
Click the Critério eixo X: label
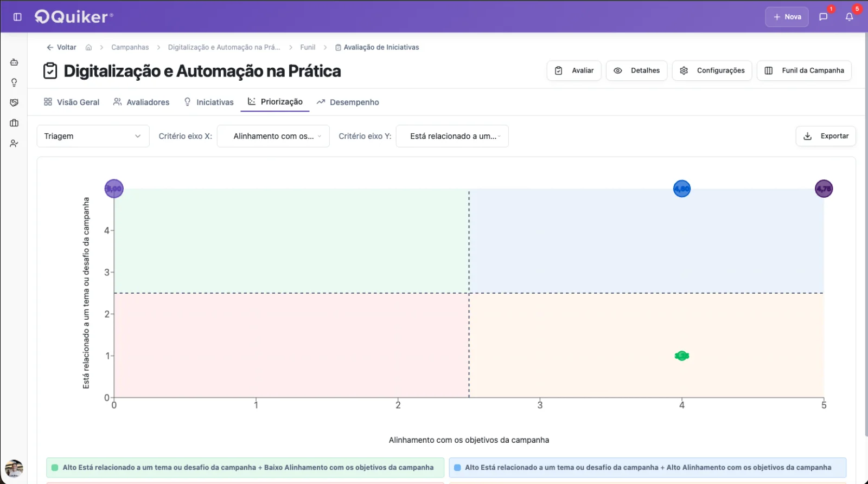[x=186, y=136]
